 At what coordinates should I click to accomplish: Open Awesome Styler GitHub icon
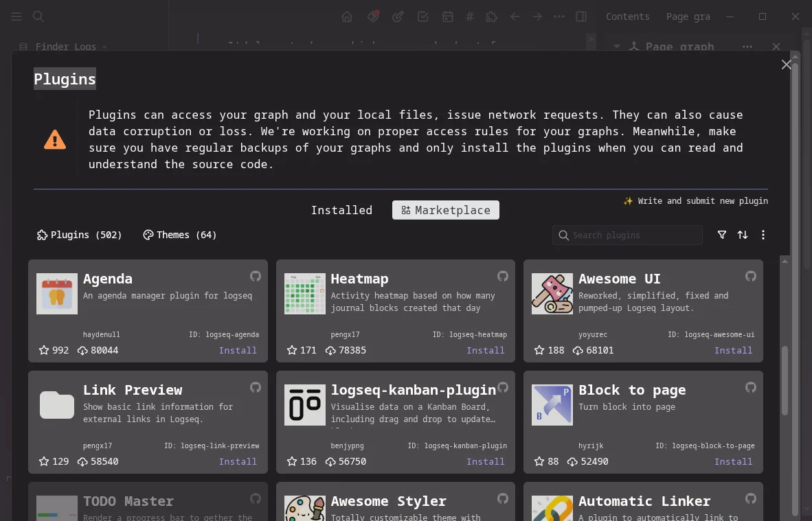pos(503,499)
